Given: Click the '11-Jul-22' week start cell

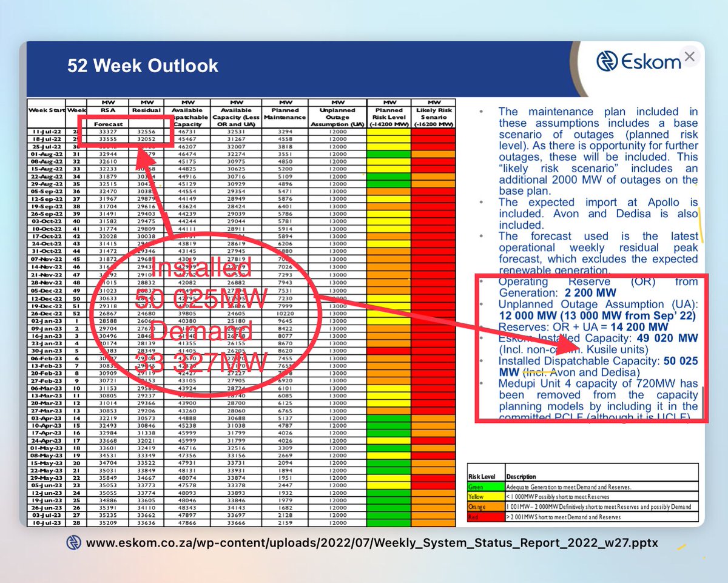Looking at the screenshot, I should click(x=46, y=132).
